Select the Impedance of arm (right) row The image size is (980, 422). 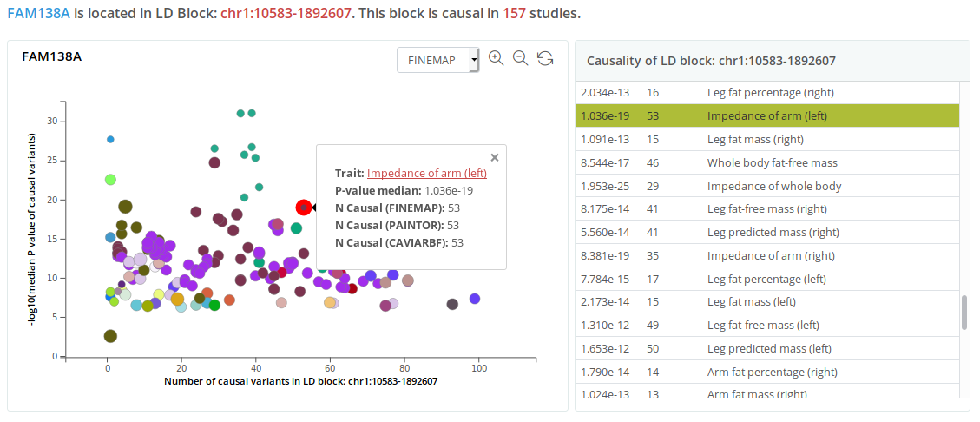point(766,255)
